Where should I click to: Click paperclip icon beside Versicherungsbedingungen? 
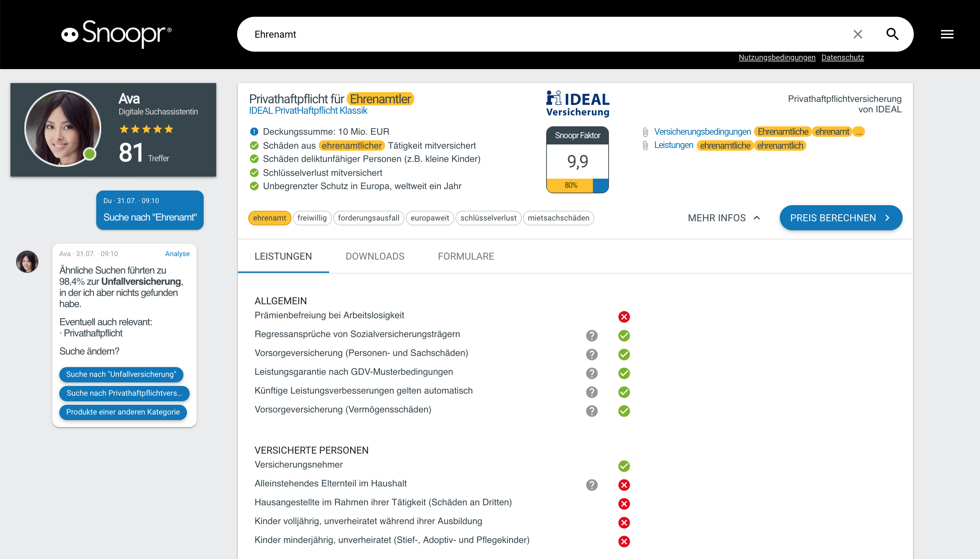pyautogui.click(x=645, y=132)
